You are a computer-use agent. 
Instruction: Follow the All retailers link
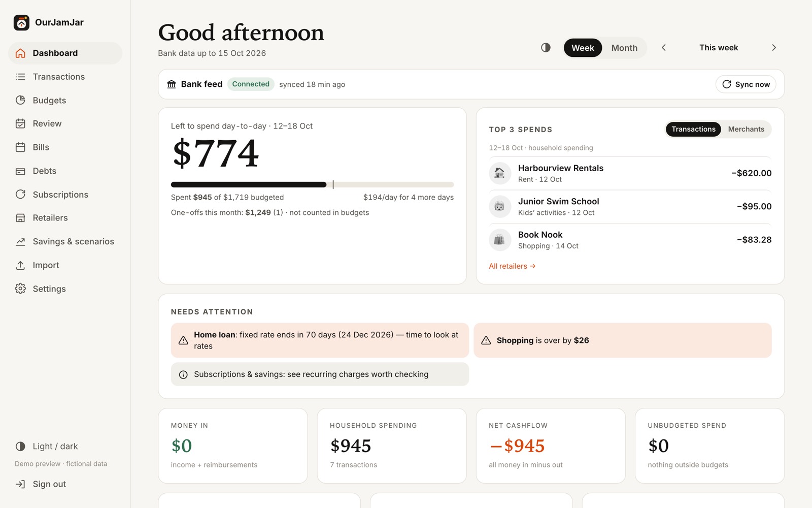pyautogui.click(x=512, y=266)
